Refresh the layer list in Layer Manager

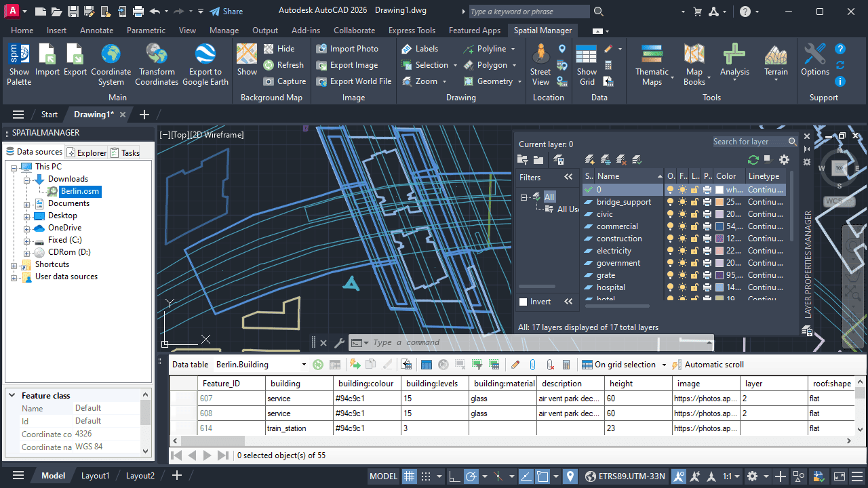[x=753, y=160]
